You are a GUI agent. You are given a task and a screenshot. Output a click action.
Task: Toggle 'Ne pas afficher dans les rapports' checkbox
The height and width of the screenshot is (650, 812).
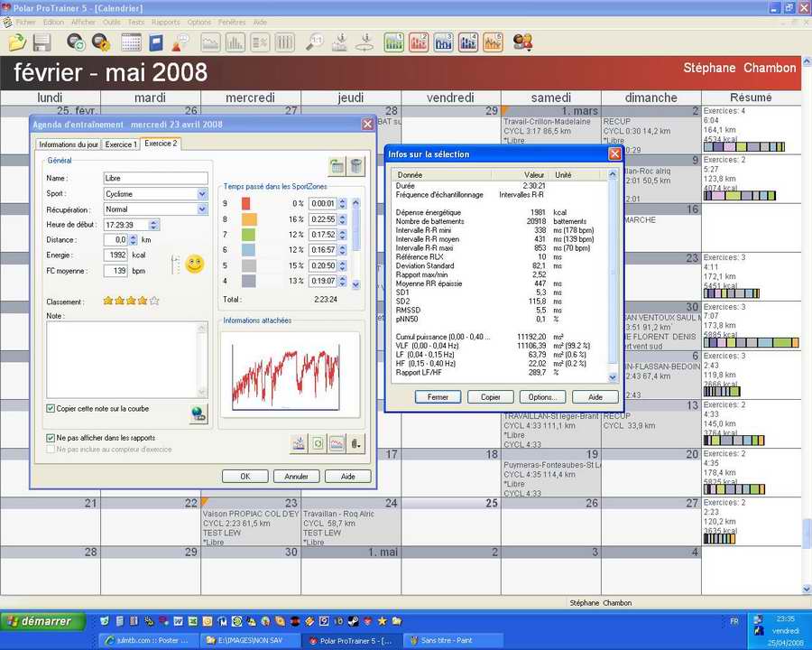point(51,438)
